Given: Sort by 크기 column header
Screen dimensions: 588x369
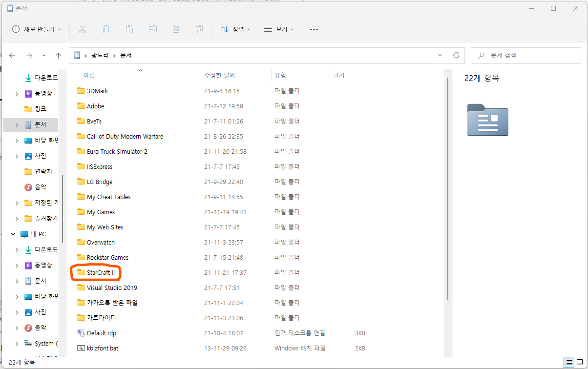Looking at the screenshot, I should coord(339,75).
